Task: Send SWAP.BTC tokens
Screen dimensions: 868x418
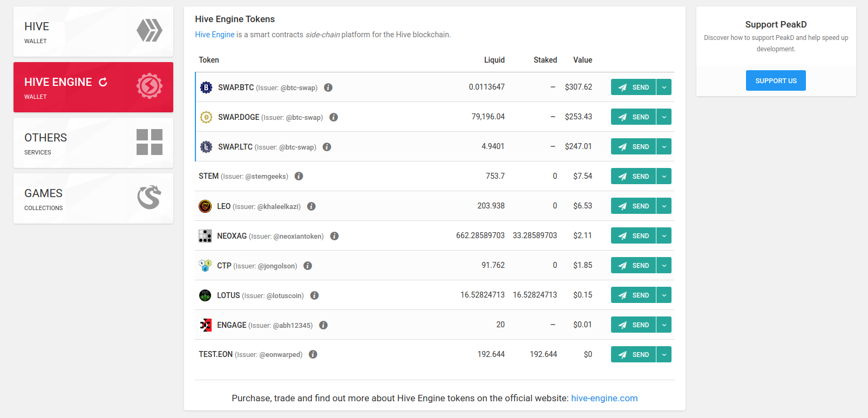Action: [633, 87]
